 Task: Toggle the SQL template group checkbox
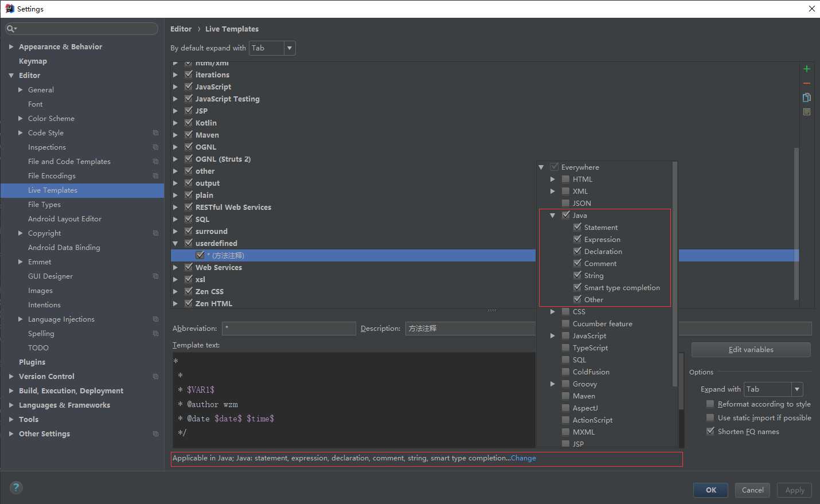[189, 219]
